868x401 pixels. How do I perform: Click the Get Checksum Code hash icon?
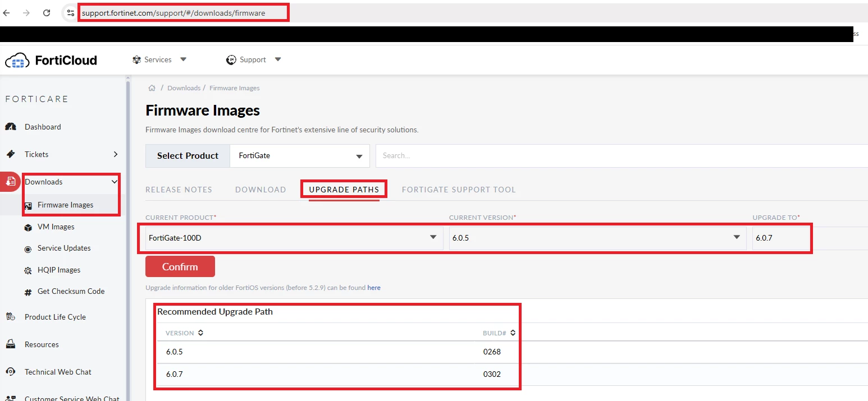[x=28, y=292]
